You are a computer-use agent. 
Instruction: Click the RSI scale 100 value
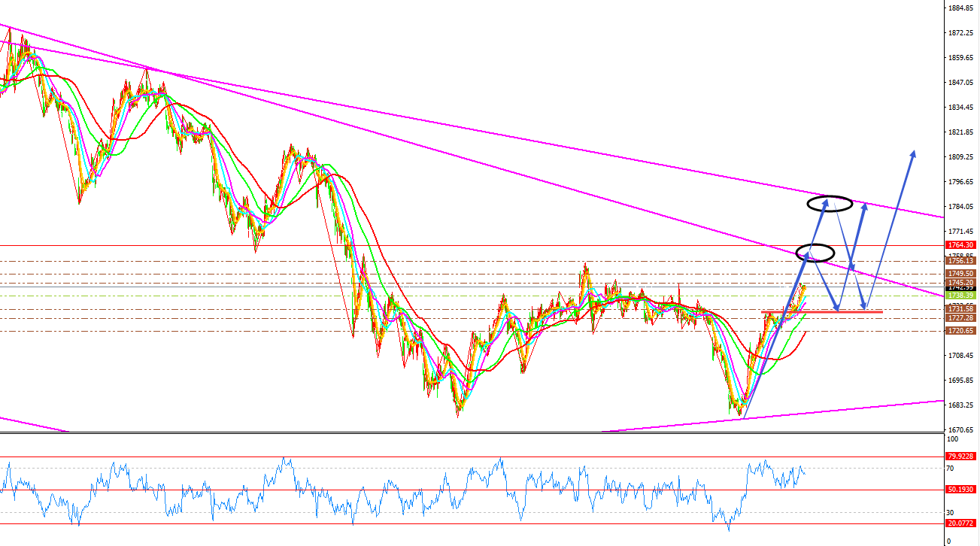[952, 438]
